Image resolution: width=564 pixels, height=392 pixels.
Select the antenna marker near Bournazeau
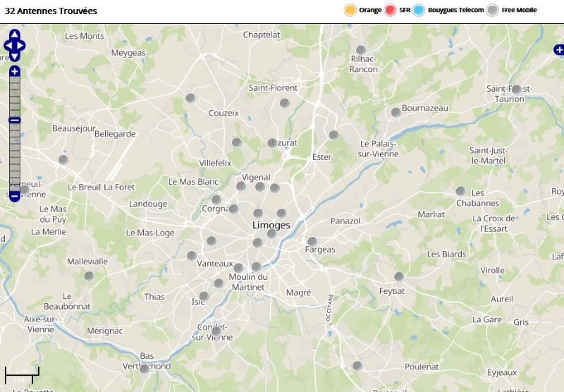coord(396,112)
